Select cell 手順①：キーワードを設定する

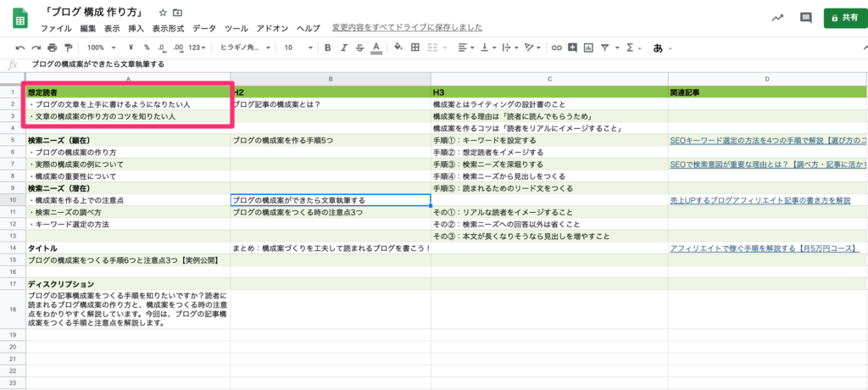(549, 140)
